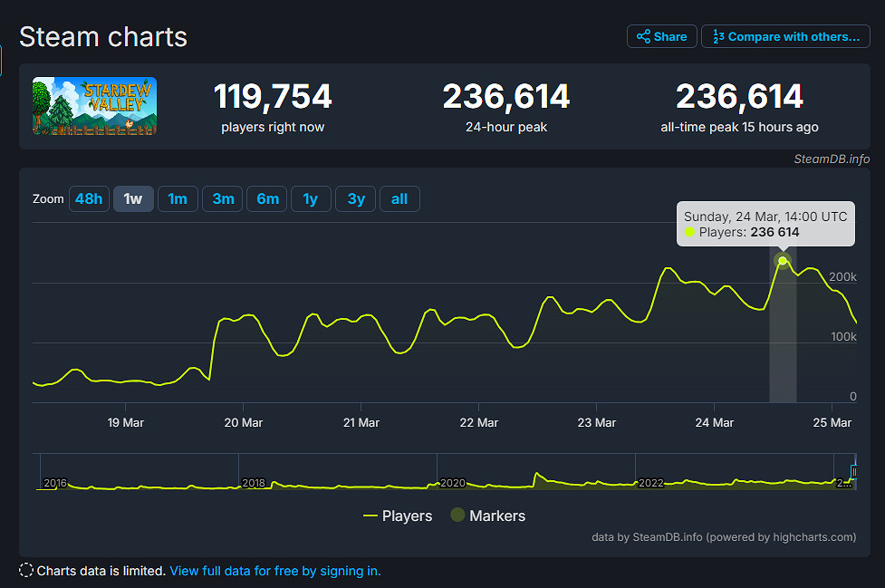The width and height of the screenshot is (885, 588).
Task: Click the navigator right range handle
Action: click(x=854, y=471)
